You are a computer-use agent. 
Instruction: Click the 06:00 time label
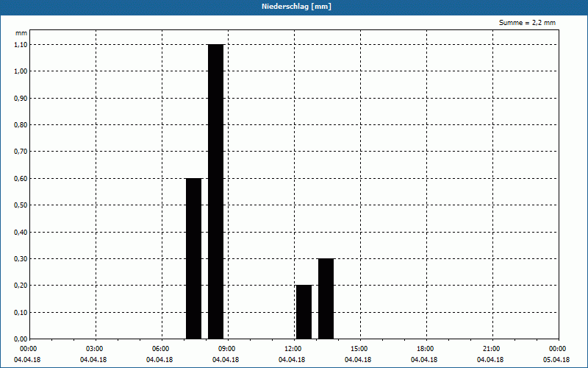tap(161, 349)
